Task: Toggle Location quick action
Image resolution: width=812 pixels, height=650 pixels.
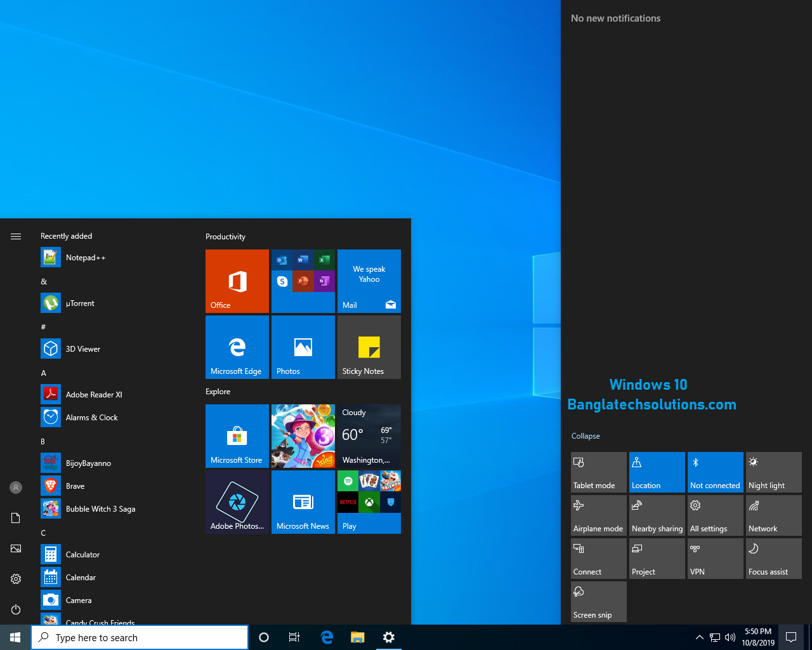Action: click(x=657, y=472)
